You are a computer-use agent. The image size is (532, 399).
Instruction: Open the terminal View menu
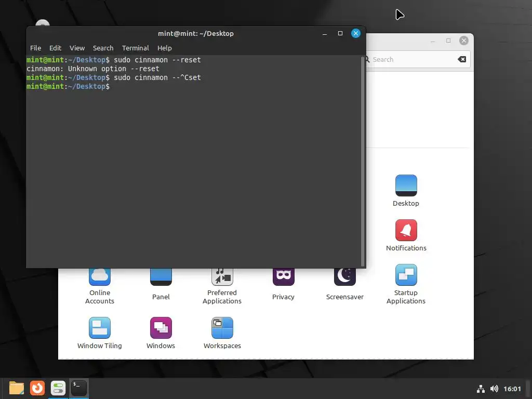(77, 48)
